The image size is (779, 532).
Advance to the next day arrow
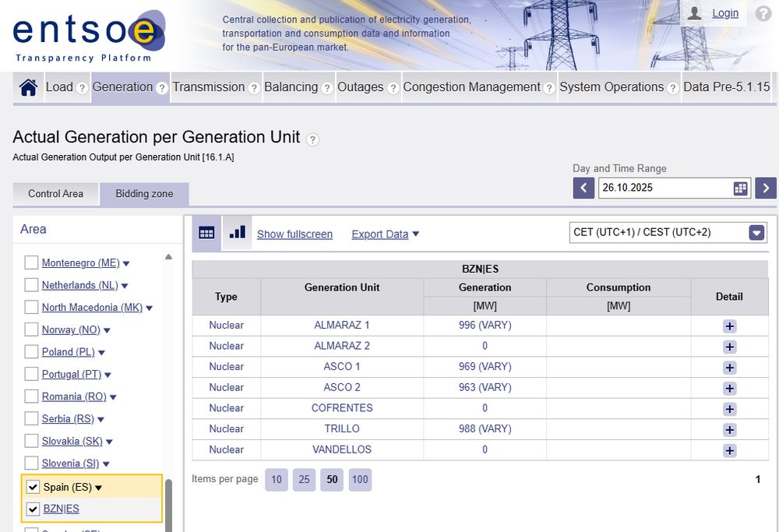pyautogui.click(x=766, y=188)
